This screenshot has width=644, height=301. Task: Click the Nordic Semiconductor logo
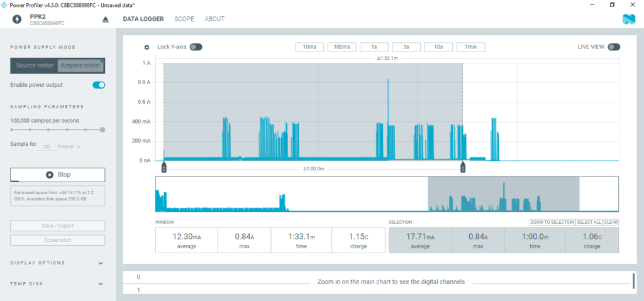tap(629, 19)
